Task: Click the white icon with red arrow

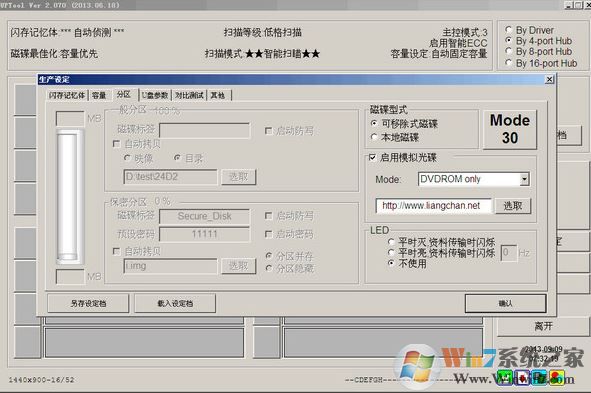Action: pos(522,378)
